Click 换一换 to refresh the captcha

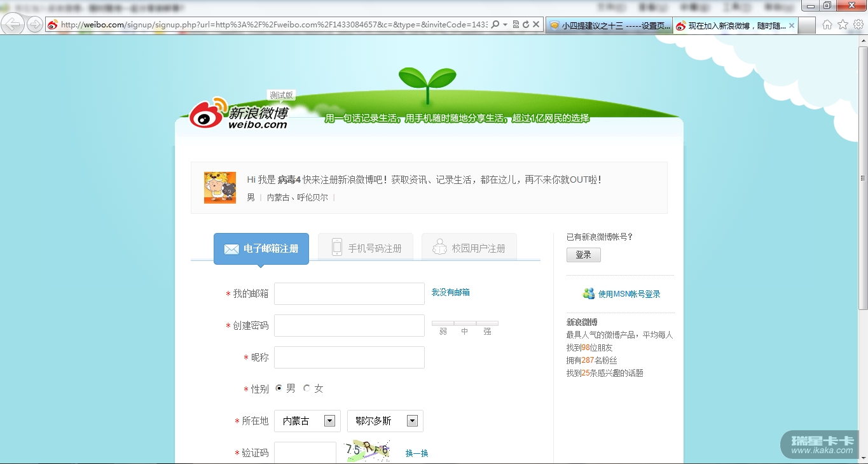click(417, 453)
